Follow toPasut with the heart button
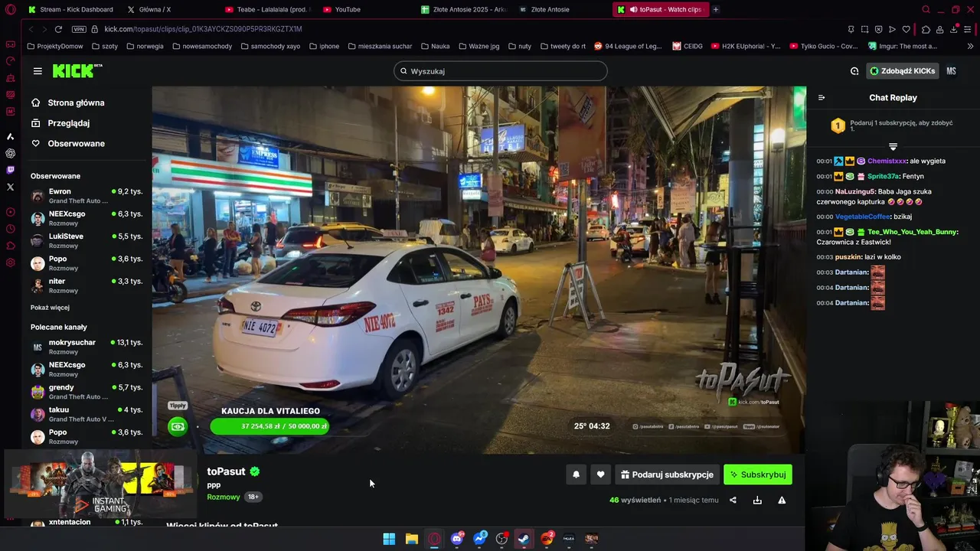The image size is (980, 551). [x=601, y=474]
